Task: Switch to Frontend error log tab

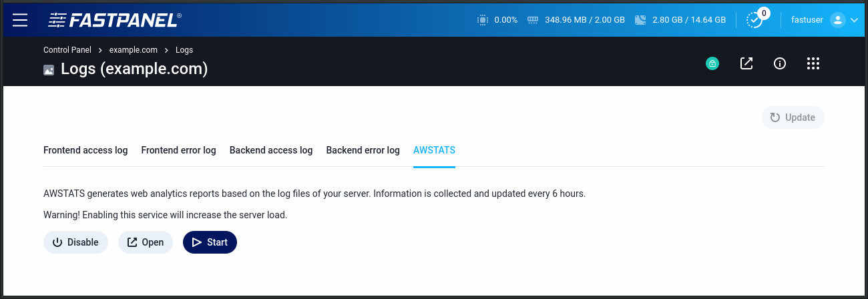Action: [178, 150]
